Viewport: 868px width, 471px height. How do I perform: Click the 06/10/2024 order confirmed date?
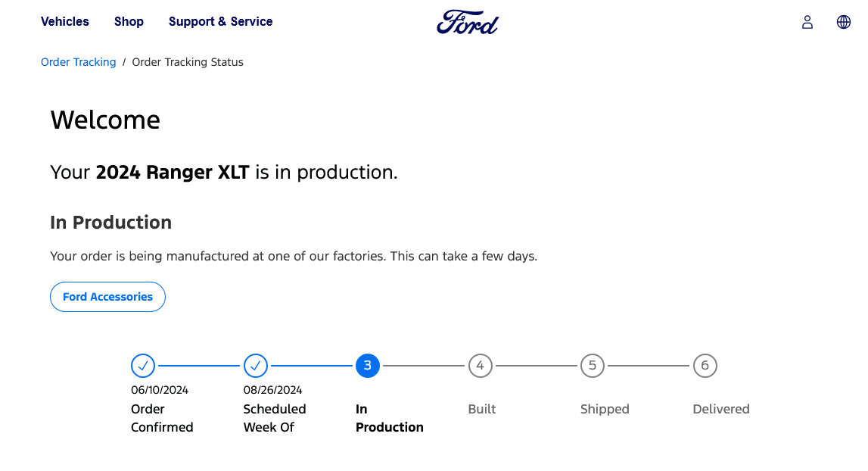tap(160, 390)
